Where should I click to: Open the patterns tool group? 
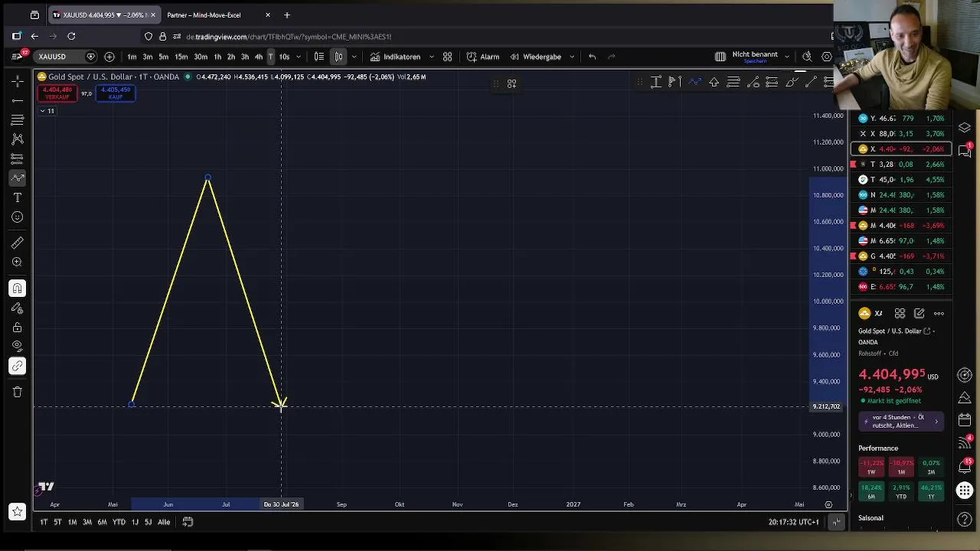(17, 139)
